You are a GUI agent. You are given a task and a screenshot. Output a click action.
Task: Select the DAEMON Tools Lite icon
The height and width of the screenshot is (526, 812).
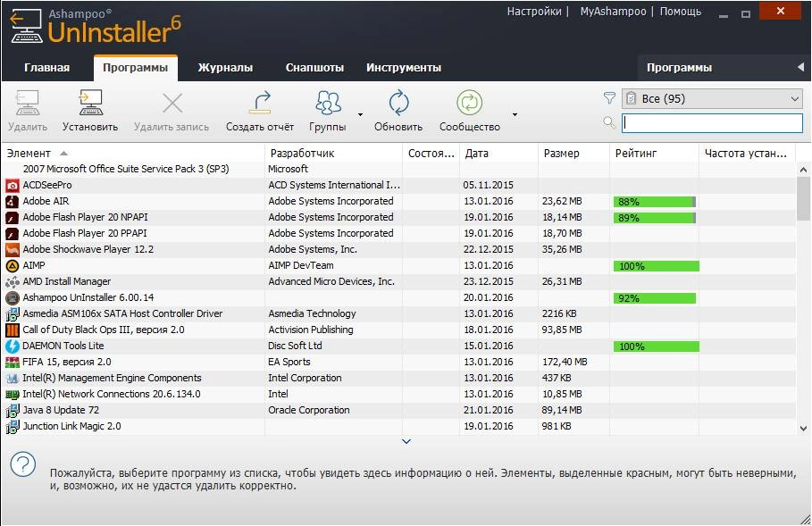click(x=12, y=346)
